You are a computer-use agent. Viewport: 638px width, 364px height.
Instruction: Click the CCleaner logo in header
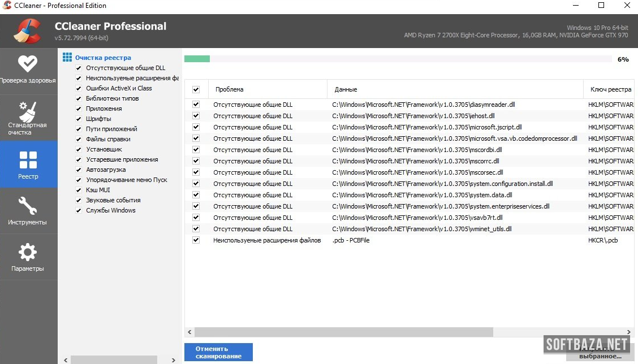[28, 32]
